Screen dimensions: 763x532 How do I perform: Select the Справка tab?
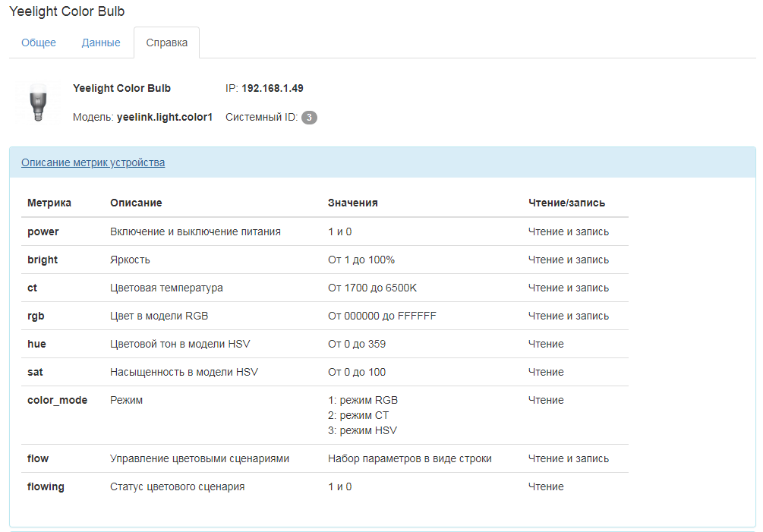tap(166, 42)
